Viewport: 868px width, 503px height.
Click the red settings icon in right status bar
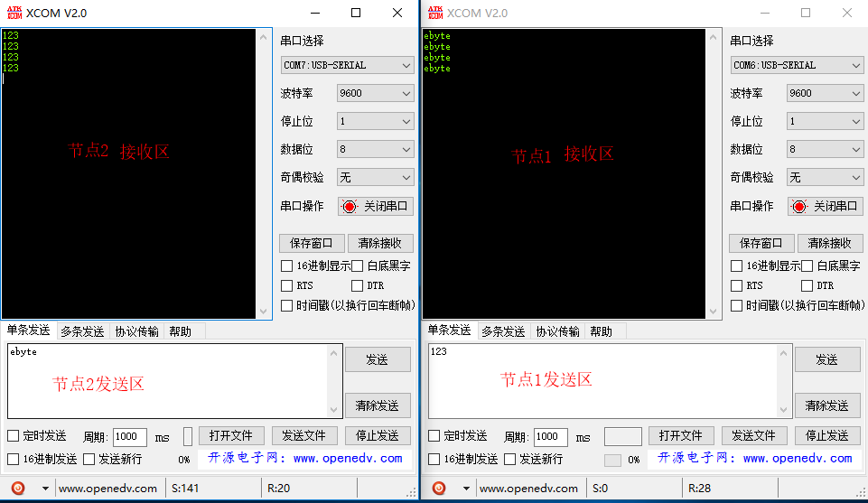point(439,489)
